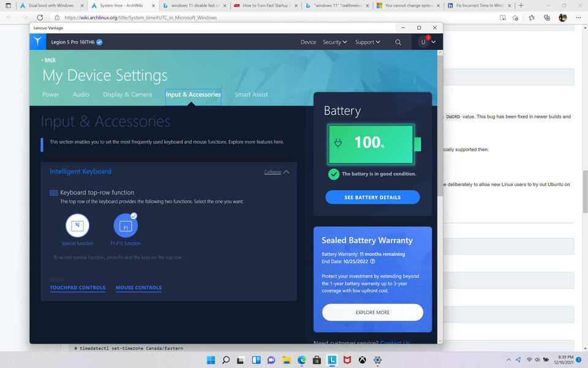Click the Intelligent Keyboard heading
The image size is (588, 368).
pos(81,171)
